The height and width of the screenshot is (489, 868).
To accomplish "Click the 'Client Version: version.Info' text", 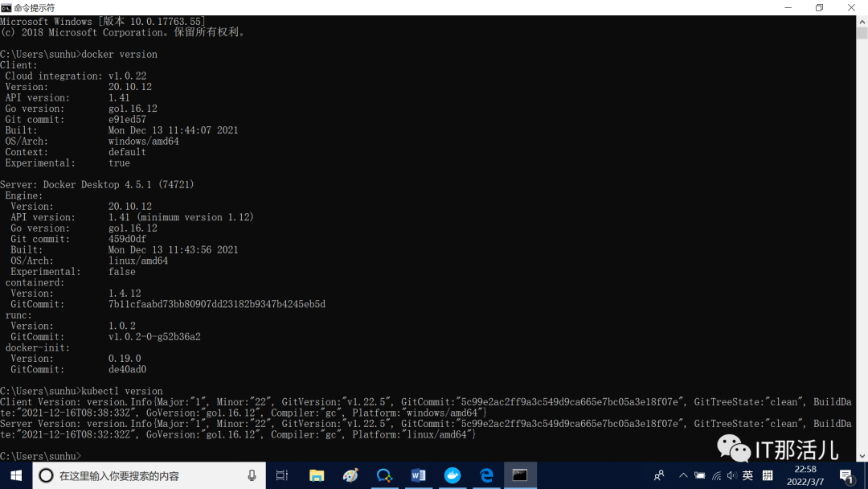I will point(76,402).
